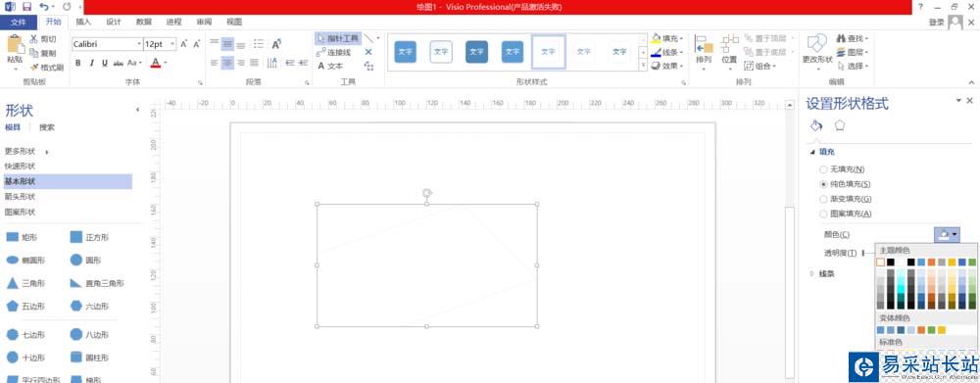This screenshot has height=383, width=980.
Task: Click the rotation handle above the shape
Action: click(x=427, y=192)
